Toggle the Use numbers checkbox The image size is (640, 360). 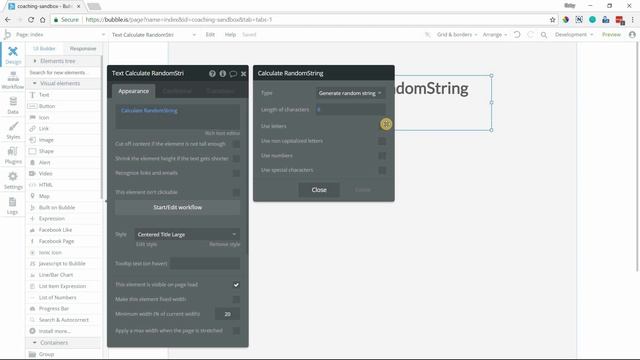(x=382, y=156)
